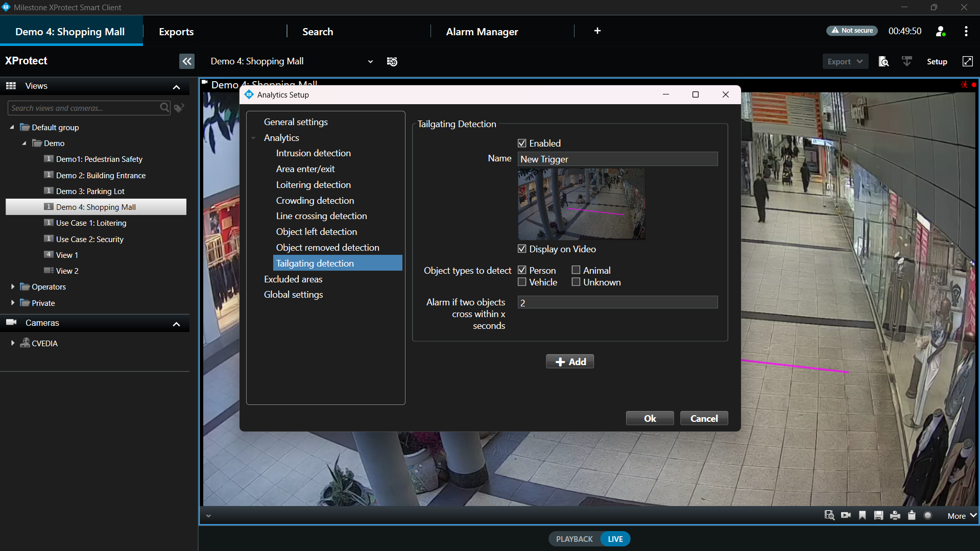Viewport: 980px width, 551px height.
Task: Click the Cameras panel camera icon
Action: tap(11, 322)
